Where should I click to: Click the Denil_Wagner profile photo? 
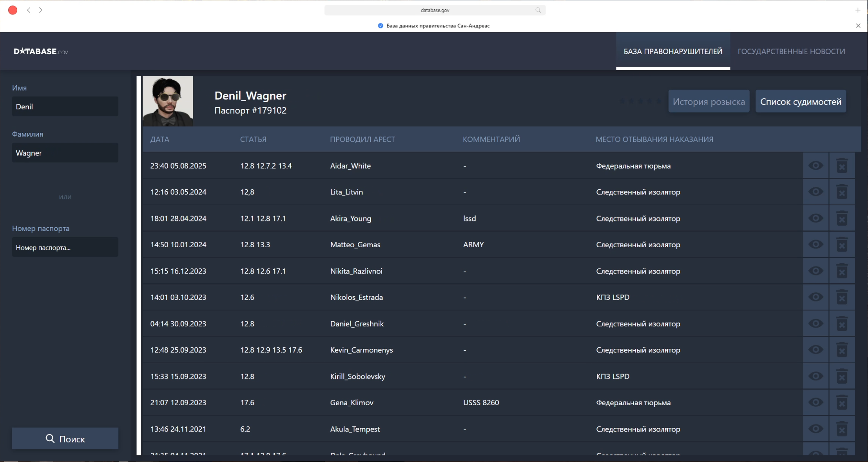(x=168, y=101)
